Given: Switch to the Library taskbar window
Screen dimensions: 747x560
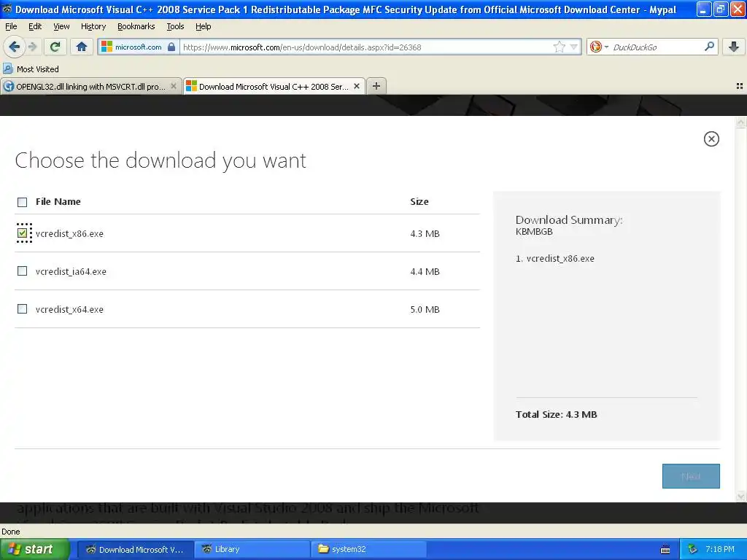Looking at the screenshot, I should pyautogui.click(x=252, y=549).
